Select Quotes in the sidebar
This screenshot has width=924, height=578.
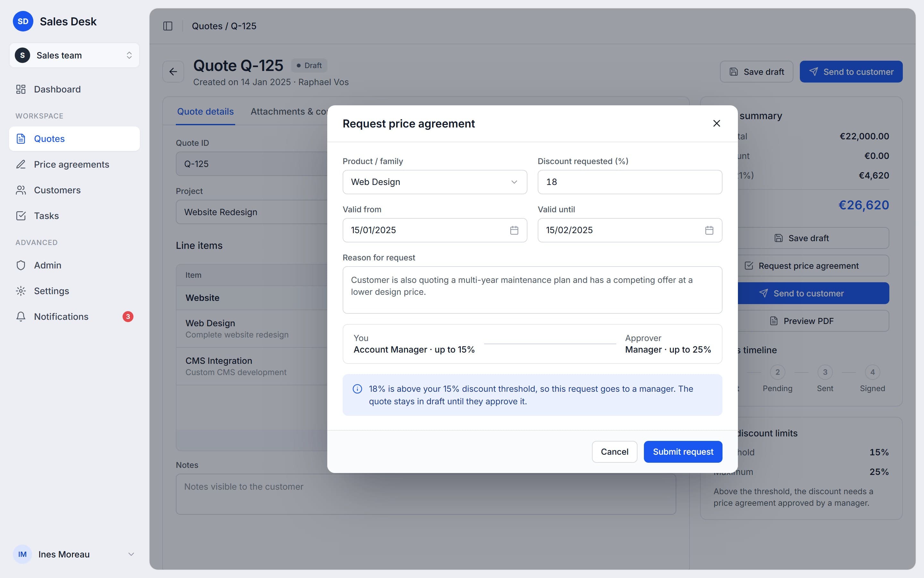(x=74, y=139)
